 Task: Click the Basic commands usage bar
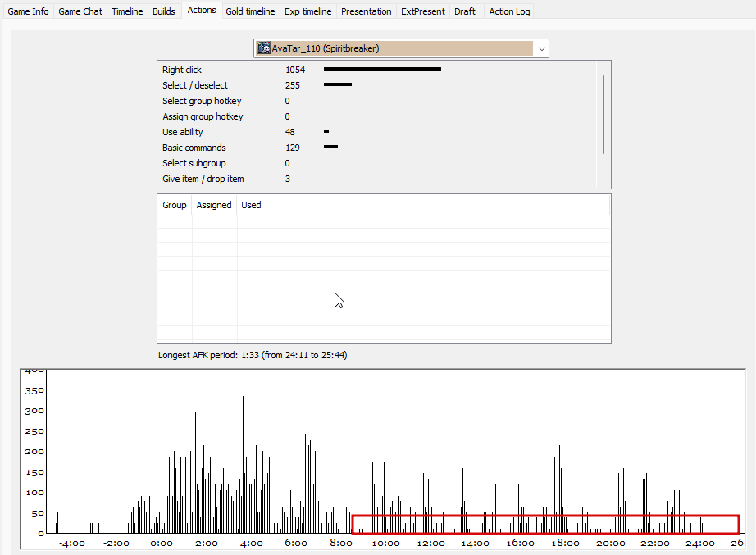coord(330,147)
